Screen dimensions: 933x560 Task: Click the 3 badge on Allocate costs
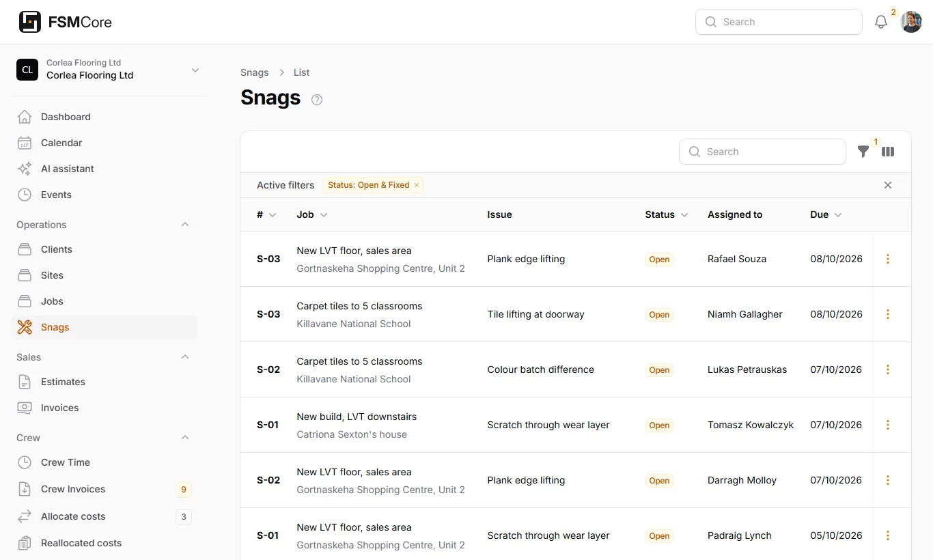[183, 517]
